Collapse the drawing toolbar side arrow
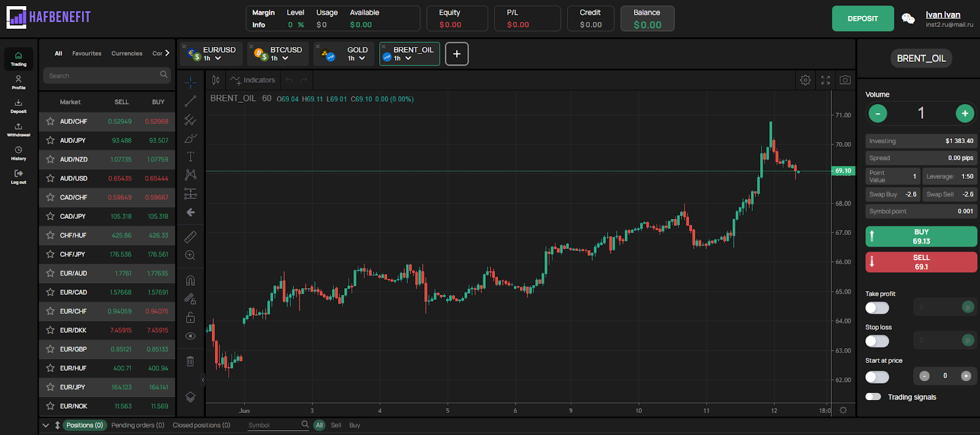Viewport: 980px width, 435px height. click(x=203, y=380)
